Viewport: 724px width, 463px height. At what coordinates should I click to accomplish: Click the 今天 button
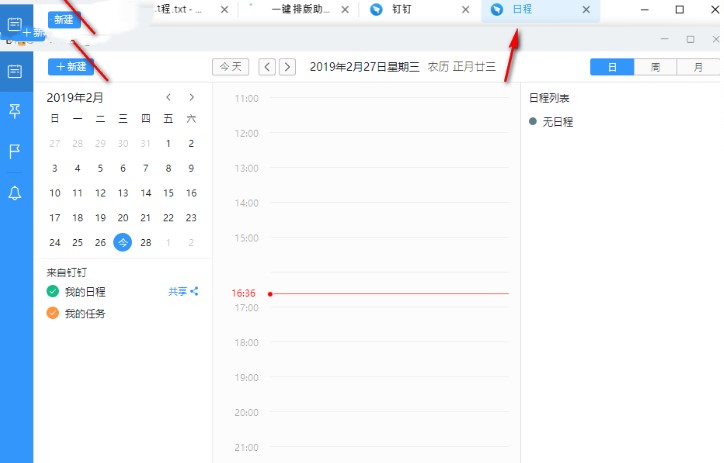point(230,67)
